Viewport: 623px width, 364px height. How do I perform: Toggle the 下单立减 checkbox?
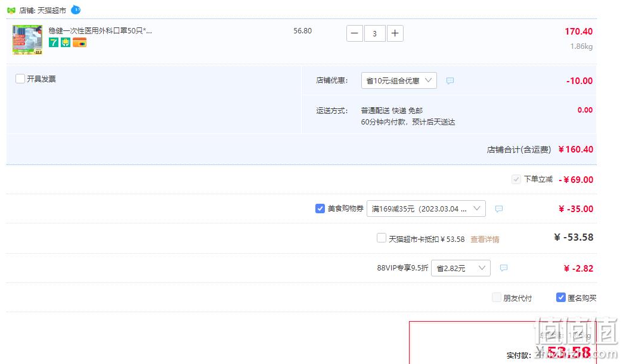[x=516, y=179]
